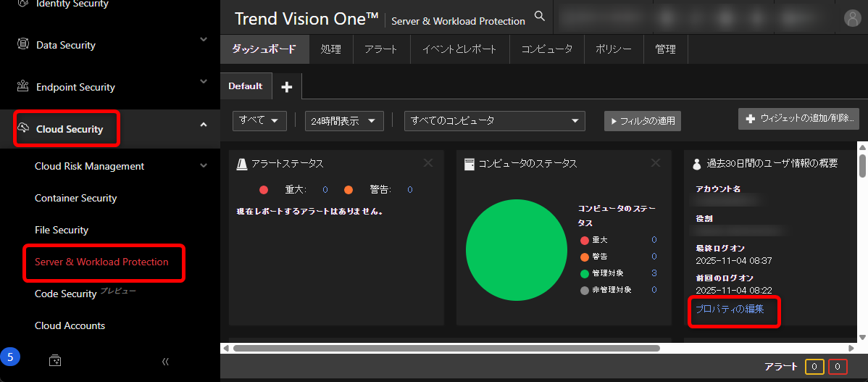
Task: Open the search magnifier icon
Action: pos(540,17)
